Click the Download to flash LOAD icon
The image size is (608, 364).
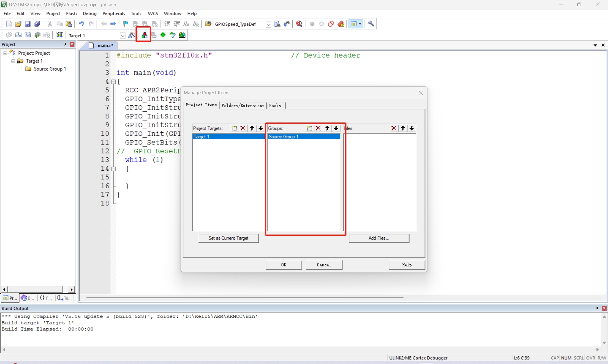click(x=59, y=35)
